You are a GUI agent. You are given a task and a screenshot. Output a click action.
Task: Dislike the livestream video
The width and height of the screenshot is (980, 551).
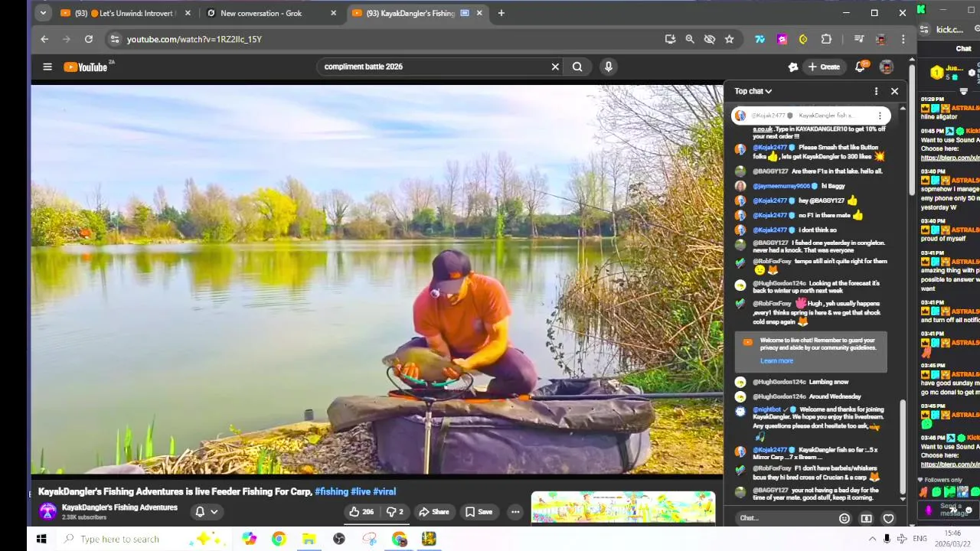[x=395, y=512]
